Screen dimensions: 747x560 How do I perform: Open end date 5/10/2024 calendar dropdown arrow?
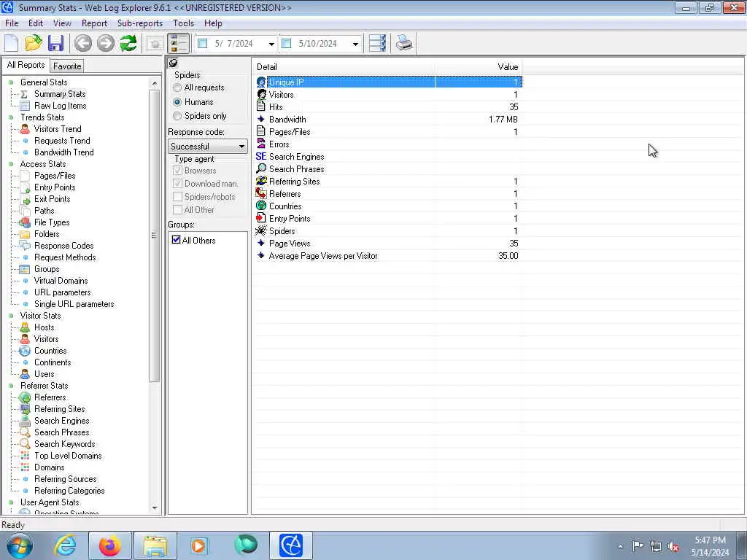[355, 44]
